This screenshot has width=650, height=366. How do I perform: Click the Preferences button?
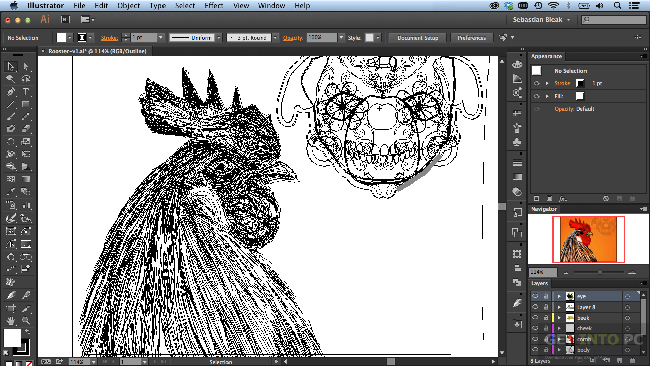pos(471,38)
